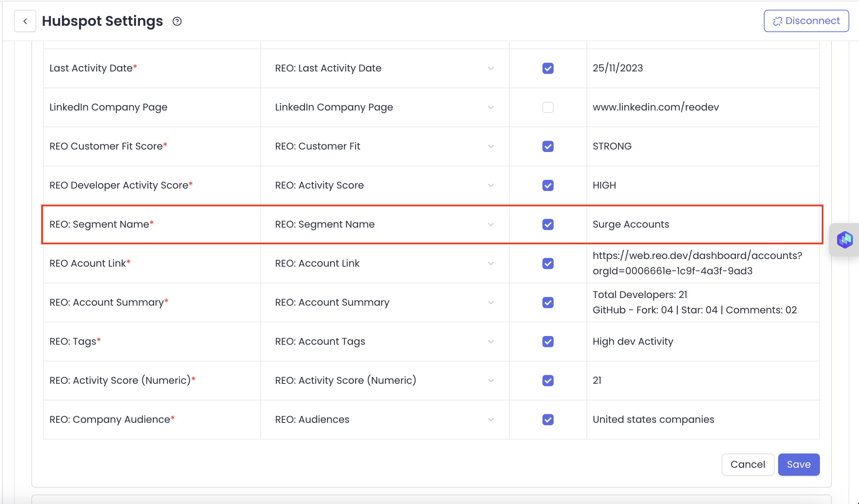Uncheck the Last Activity Date checkbox

click(x=548, y=68)
